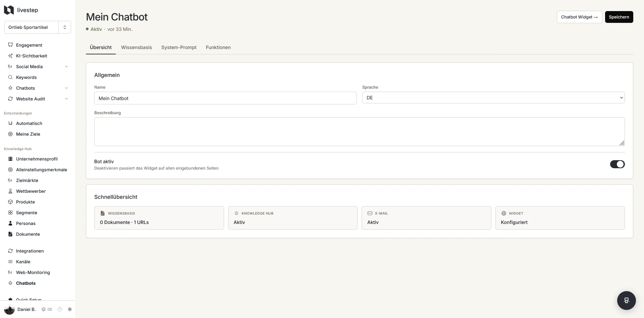644x318 pixels.
Task: Click into the Beschreibung text area
Action: coord(359,132)
